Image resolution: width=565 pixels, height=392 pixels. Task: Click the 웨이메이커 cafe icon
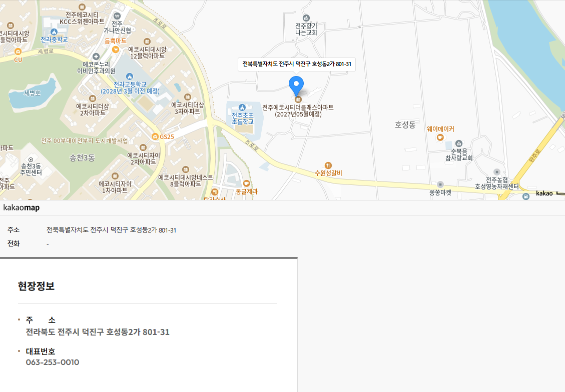point(440,137)
